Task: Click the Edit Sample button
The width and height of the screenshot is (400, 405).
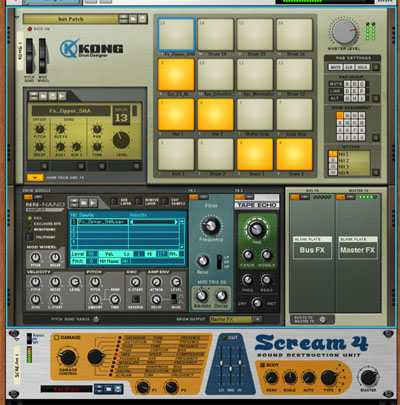Action: point(165,201)
